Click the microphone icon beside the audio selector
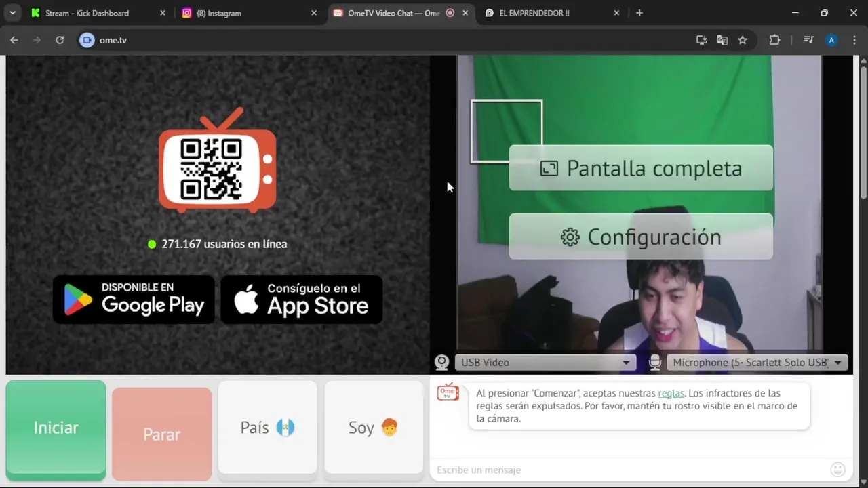This screenshot has width=868, height=488. (x=654, y=363)
